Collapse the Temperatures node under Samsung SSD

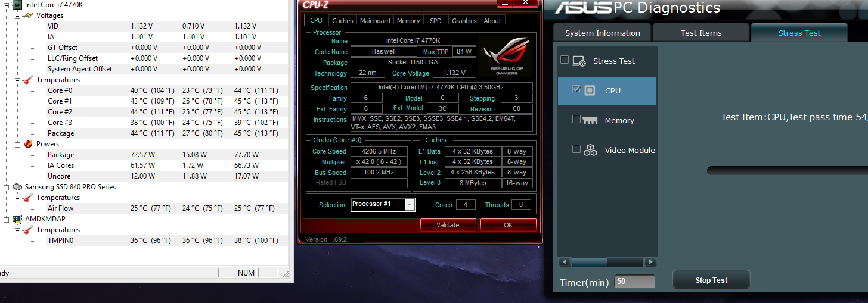click(x=17, y=198)
